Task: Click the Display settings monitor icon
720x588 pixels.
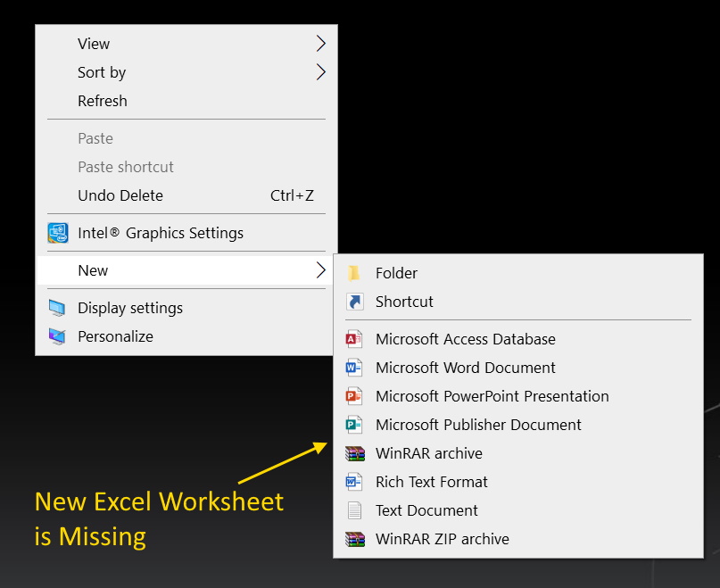Action: point(57,308)
